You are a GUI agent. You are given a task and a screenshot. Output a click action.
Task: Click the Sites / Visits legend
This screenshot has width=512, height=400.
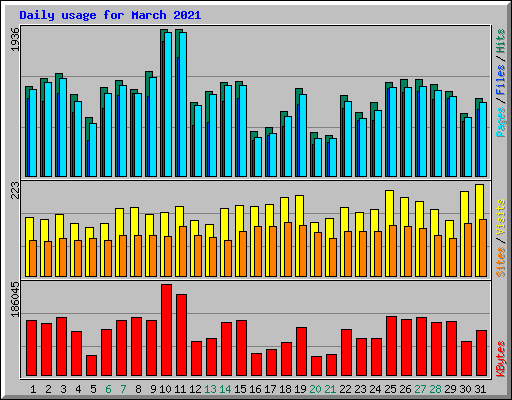point(501,238)
